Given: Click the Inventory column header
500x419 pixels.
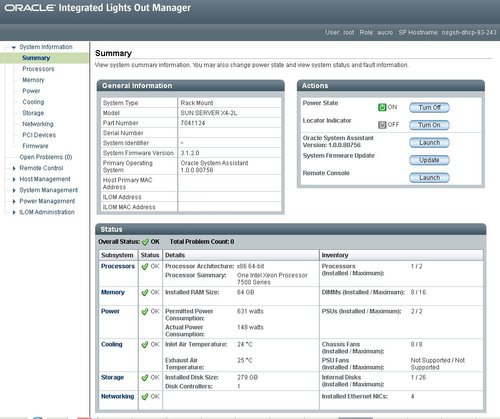Looking at the screenshot, I should click(401, 255).
